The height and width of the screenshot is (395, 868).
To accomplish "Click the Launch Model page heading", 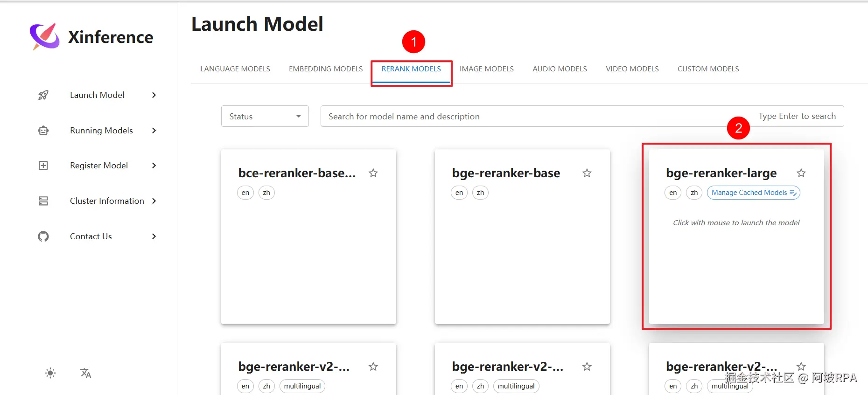I will click(257, 24).
